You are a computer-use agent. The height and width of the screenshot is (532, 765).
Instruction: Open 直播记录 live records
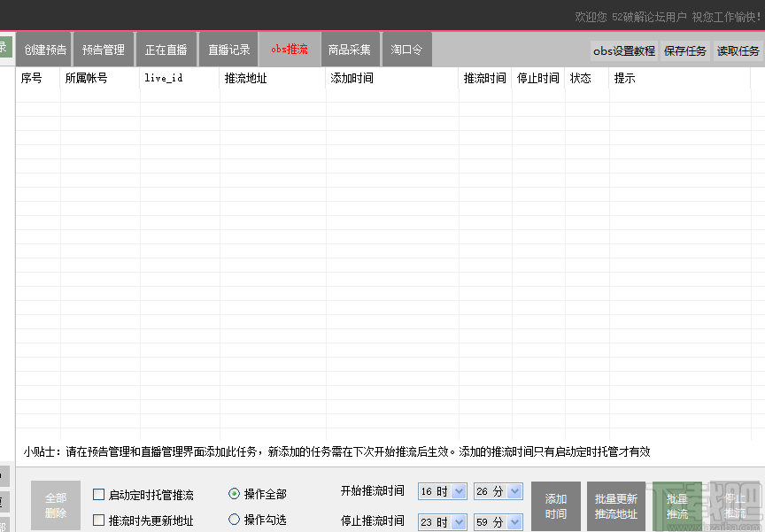[228, 49]
